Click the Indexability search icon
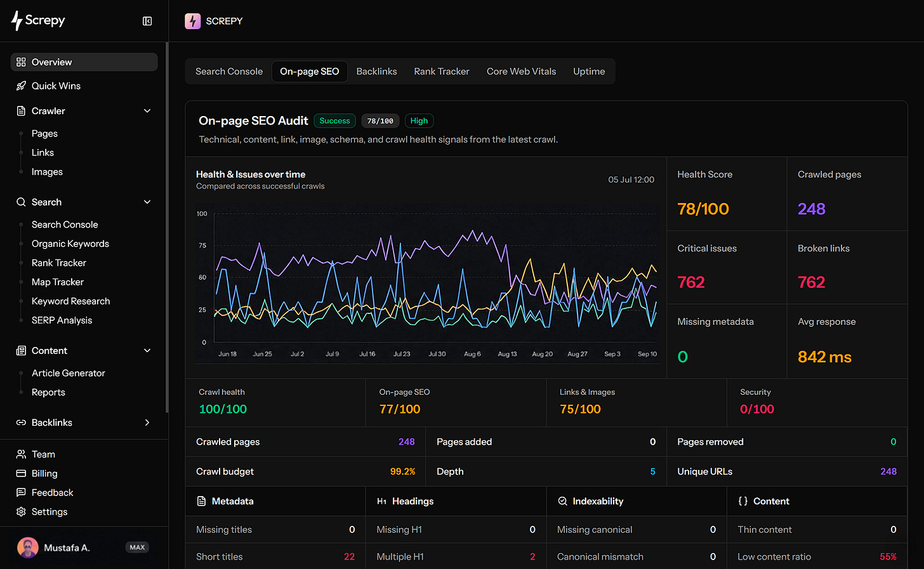This screenshot has height=569, width=924. 562,501
